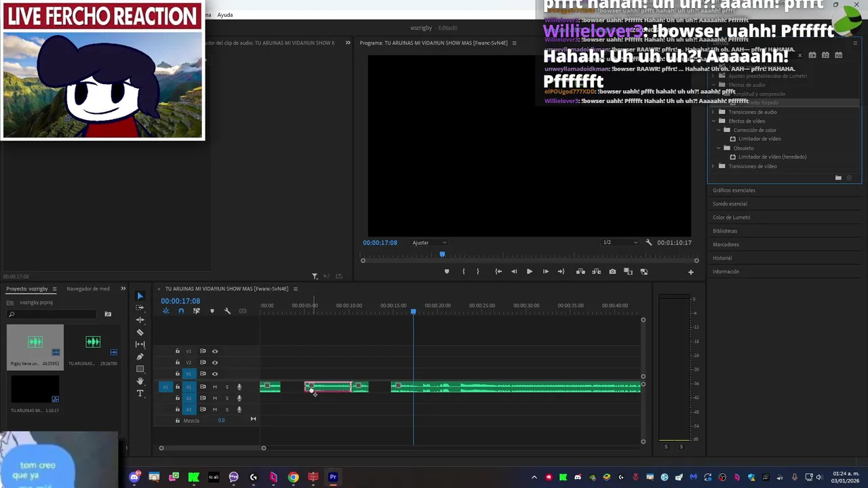Collapse Corrección de color folder
The height and width of the screenshot is (488, 868).
[719, 130]
